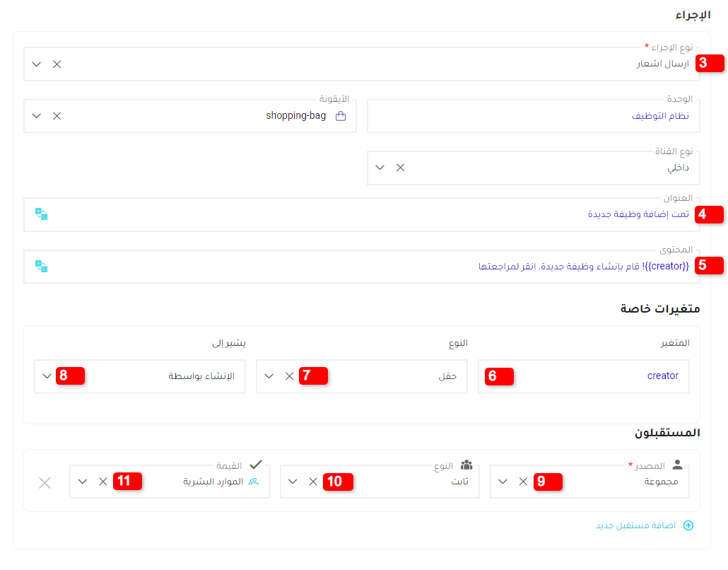Click the shopping-bag icon in the الأيقونة field

pos(341,115)
